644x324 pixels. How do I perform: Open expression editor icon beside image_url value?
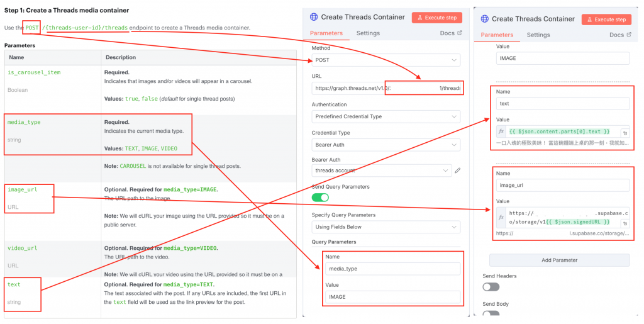[625, 223]
